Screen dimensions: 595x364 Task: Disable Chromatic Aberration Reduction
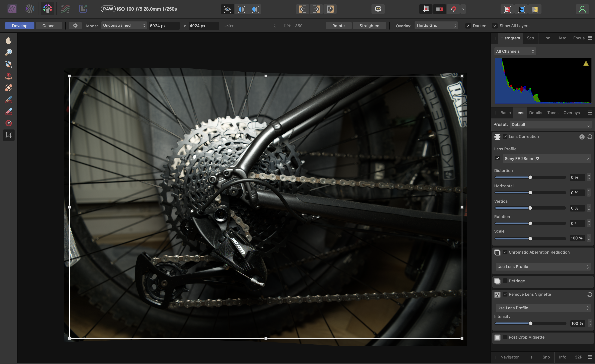point(505,252)
